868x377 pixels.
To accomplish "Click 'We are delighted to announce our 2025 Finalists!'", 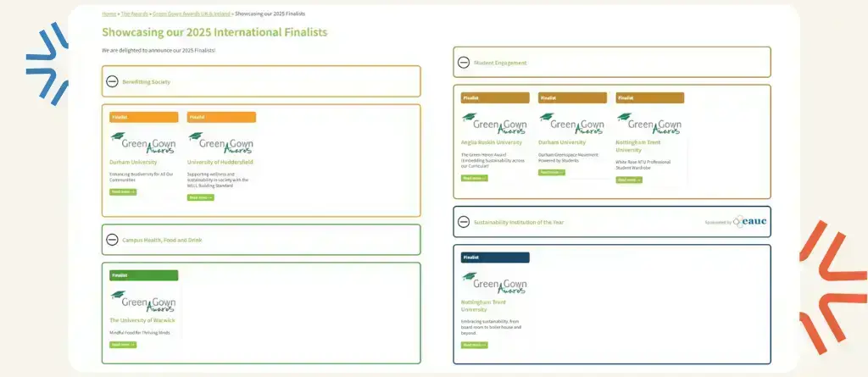I will pyautogui.click(x=159, y=50).
